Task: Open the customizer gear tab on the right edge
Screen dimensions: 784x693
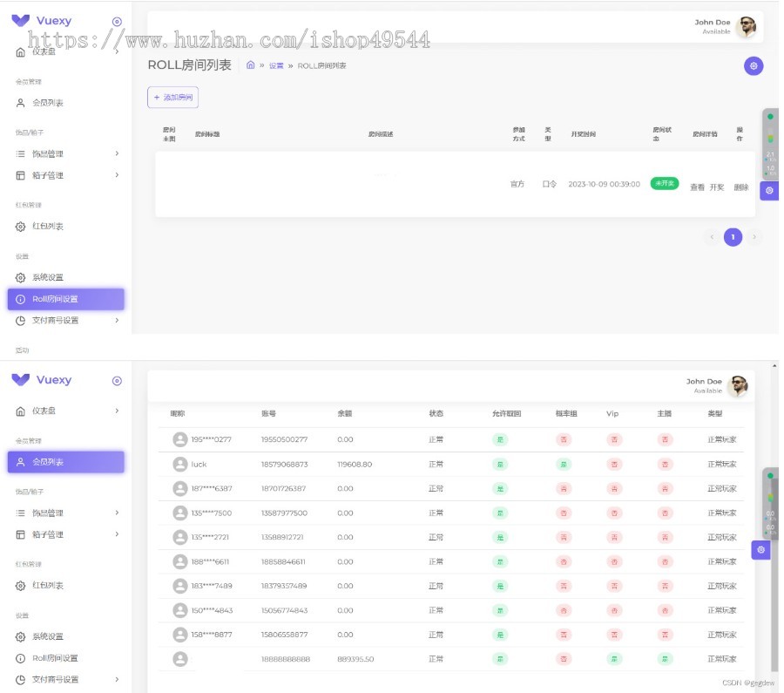Action: [769, 191]
